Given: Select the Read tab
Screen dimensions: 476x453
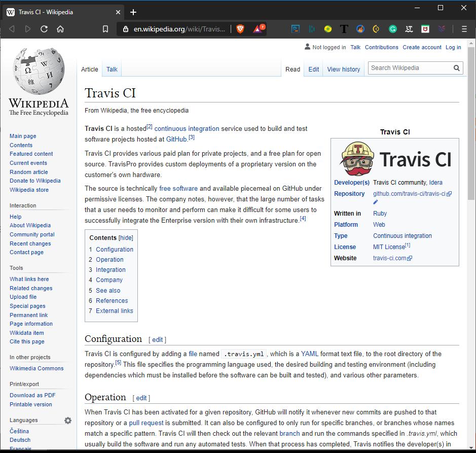Looking at the screenshot, I should (x=292, y=69).
